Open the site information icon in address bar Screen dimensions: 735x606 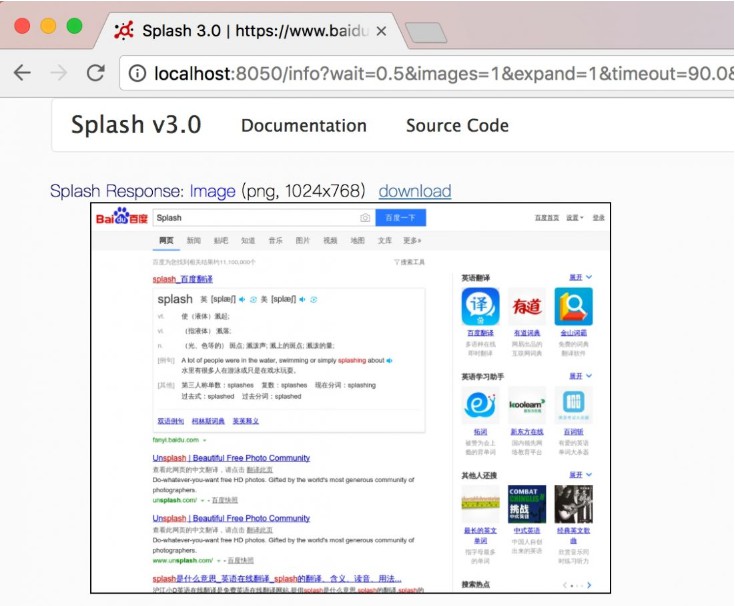(137, 73)
